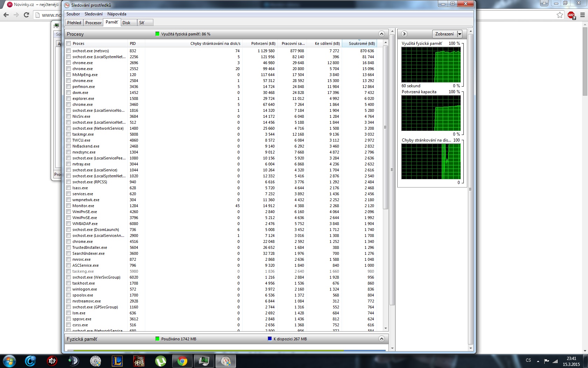Show hidden system tray icons

pos(538,361)
